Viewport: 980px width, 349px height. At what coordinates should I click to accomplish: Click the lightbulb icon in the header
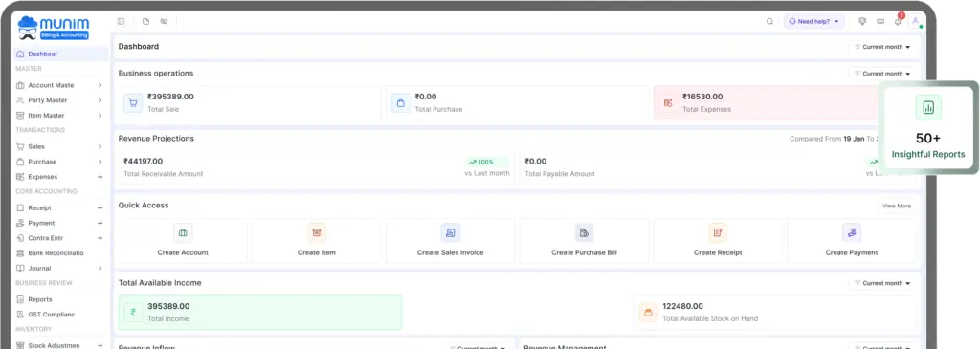point(862,21)
